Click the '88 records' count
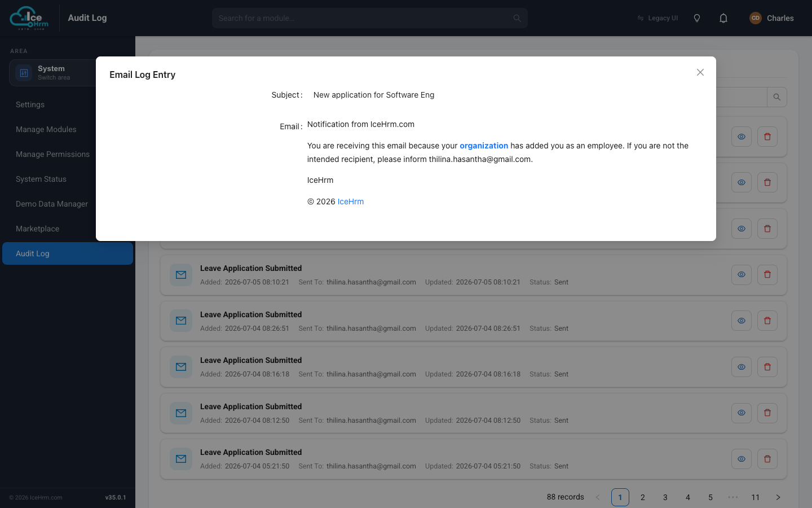 pos(565,497)
